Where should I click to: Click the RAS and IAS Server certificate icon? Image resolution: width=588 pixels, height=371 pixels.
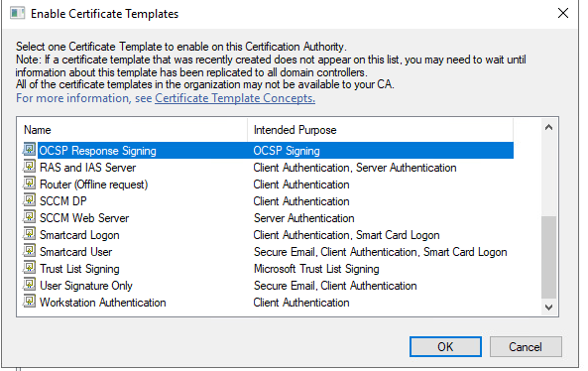(x=29, y=167)
